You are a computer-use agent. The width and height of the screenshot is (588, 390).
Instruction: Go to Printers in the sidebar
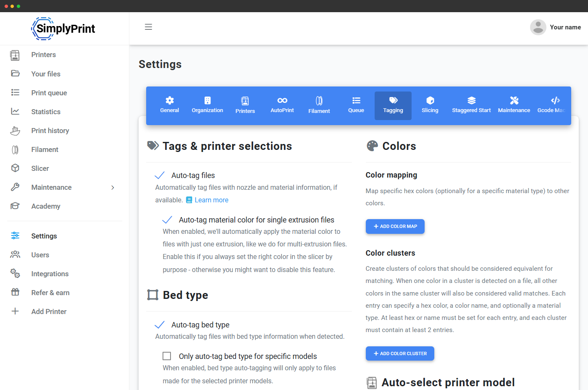[44, 55]
